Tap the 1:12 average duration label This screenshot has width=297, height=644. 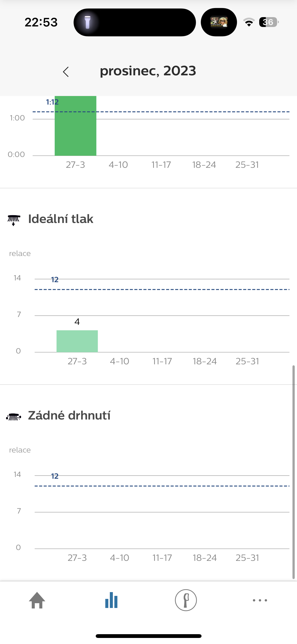tap(52, 102)
